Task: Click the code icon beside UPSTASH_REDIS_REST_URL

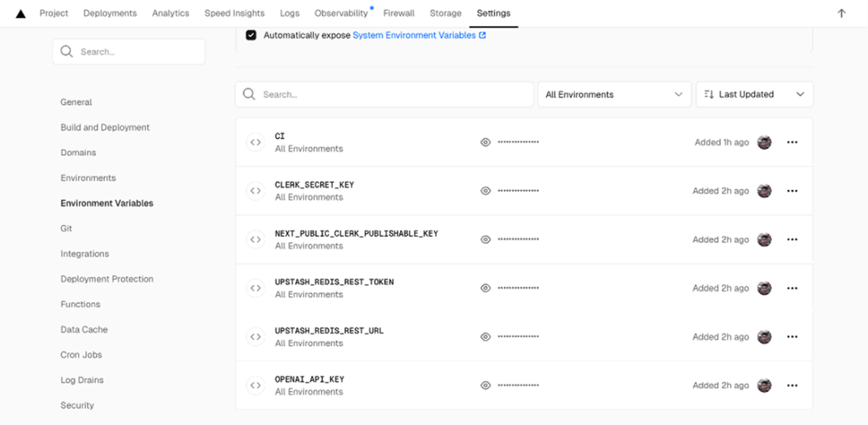Action: tap(255, 337)
